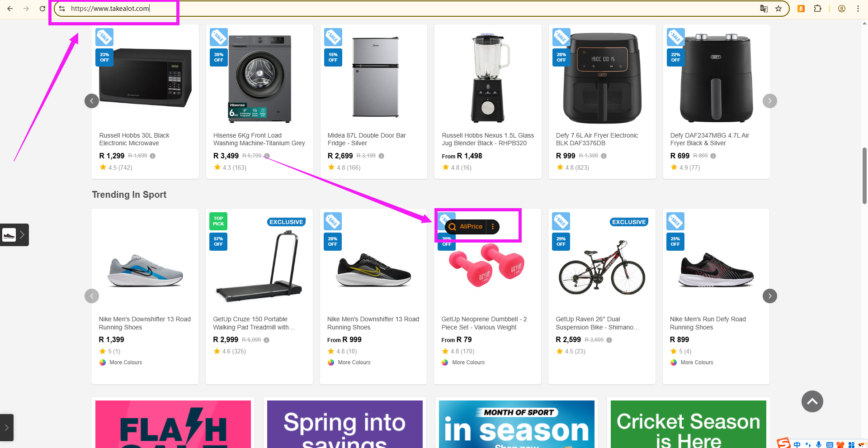Expand the bottom-left collapsed side panel
Image resolution: width=868 pixels, height=448 pixels.
coord(7,428)
